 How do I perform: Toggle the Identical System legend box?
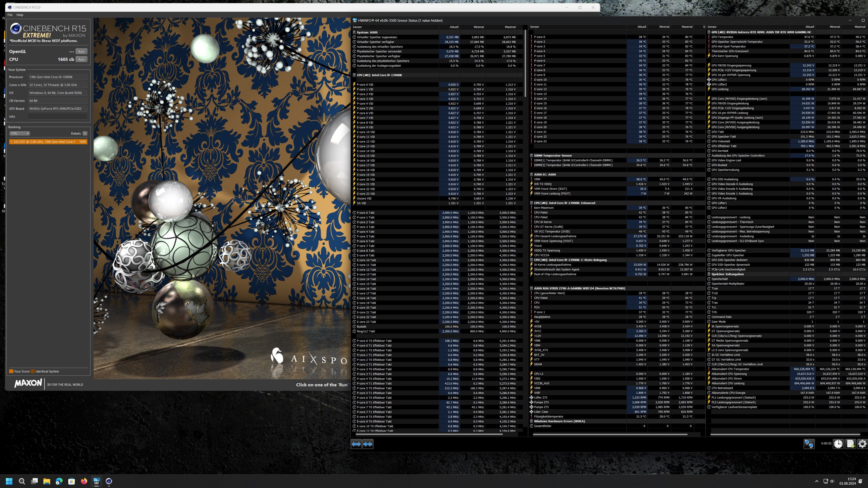(x=33, y=371)
